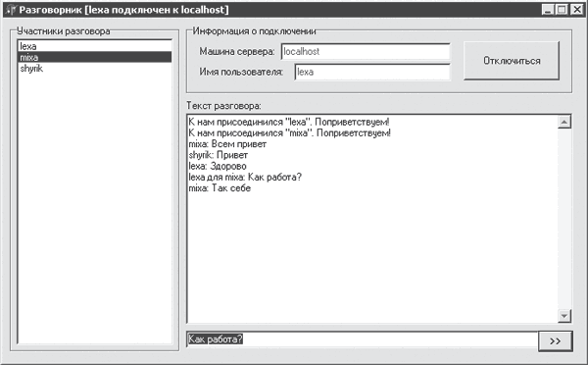
Task: Click the application icon in title bar
Action: coord(11,10)
